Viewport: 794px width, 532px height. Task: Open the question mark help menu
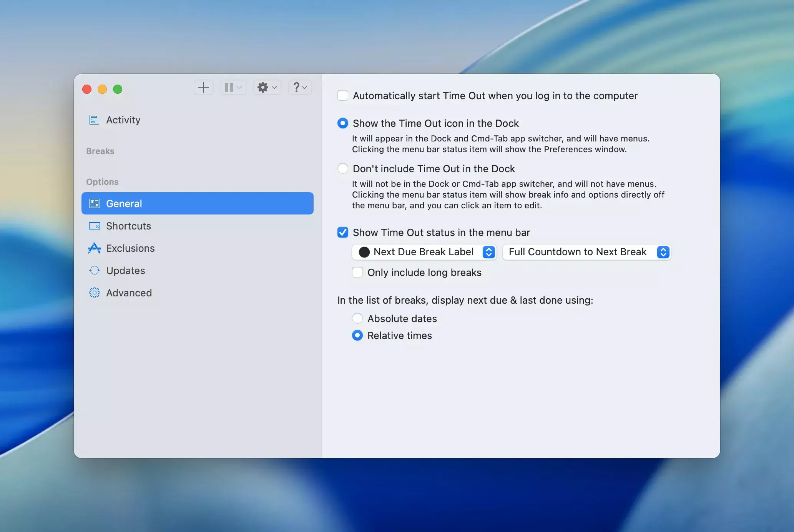point(300,88)
